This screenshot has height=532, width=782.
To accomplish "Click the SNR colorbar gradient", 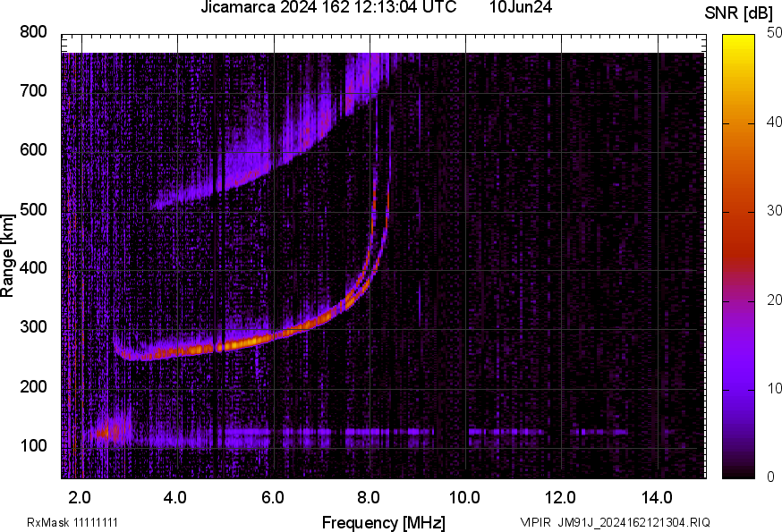I will 738,257.
